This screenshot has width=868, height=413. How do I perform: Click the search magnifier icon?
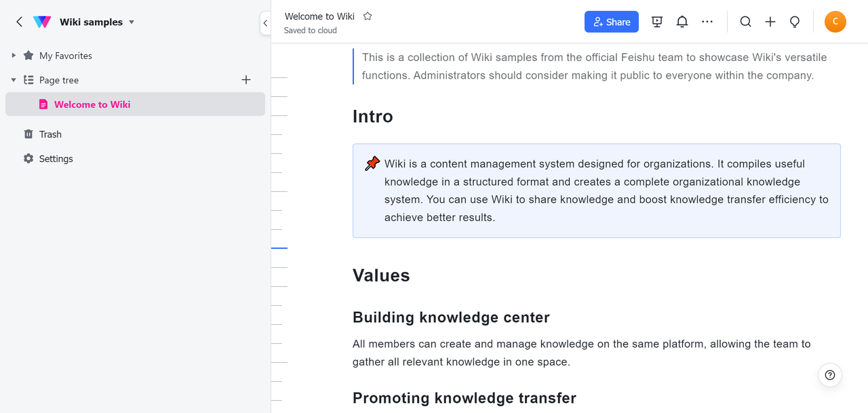point(745,22)
